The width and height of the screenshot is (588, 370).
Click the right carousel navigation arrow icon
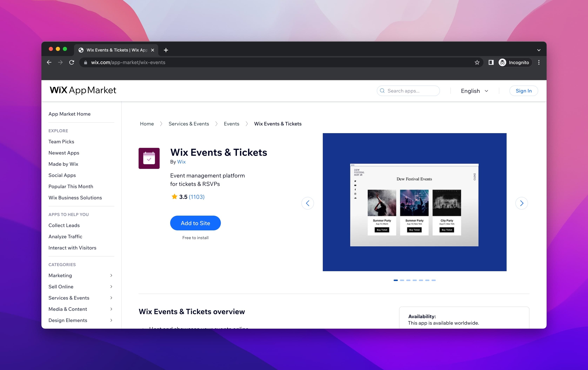pyautogui.click(x=522, y=203)
